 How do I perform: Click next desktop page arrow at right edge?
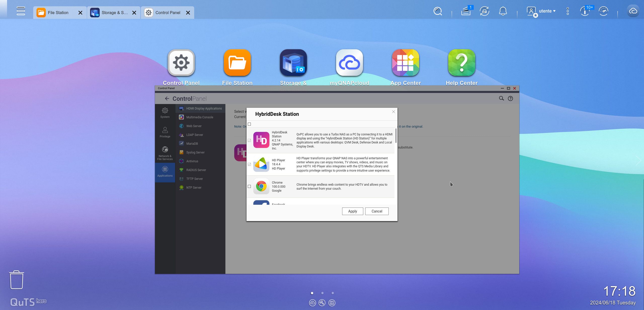tap(638, 160)
